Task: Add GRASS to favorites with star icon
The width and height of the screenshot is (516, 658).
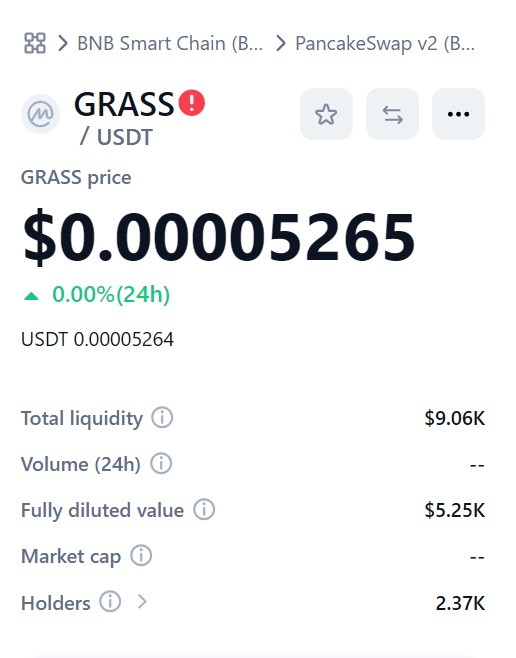Action: tap(326, 114)
